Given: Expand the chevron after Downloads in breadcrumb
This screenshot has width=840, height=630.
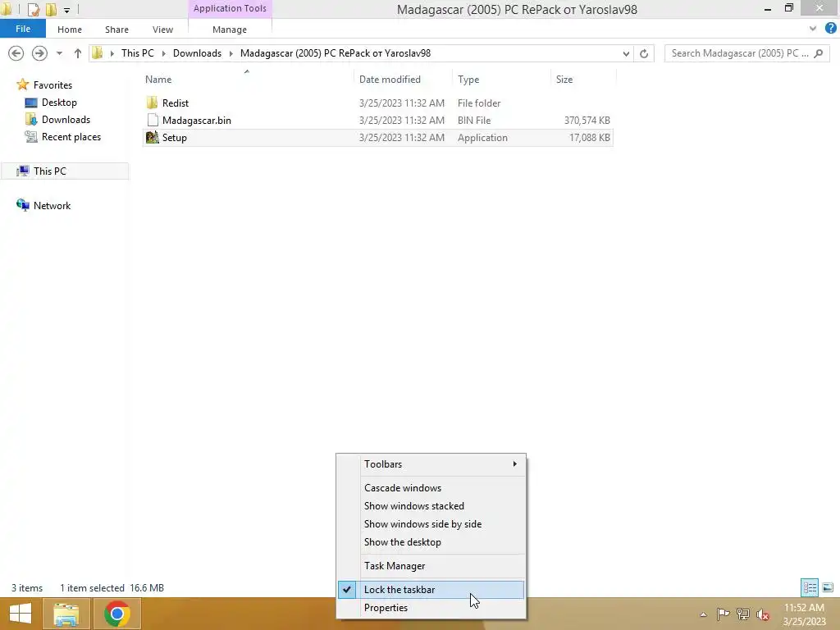Looking at the screenshot, I should click(x=231, y=53).
